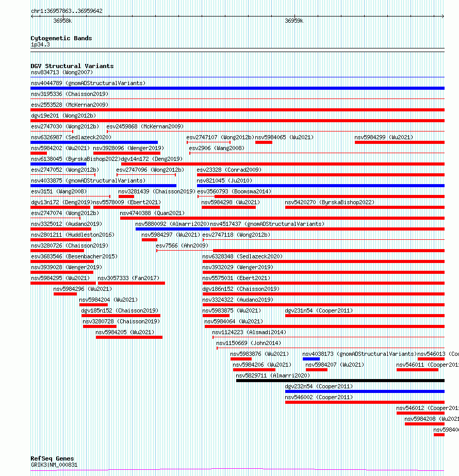Open nsv5420270 (ByrskaBishop2022) variant
459x476 pixels.
click(330, 202)
